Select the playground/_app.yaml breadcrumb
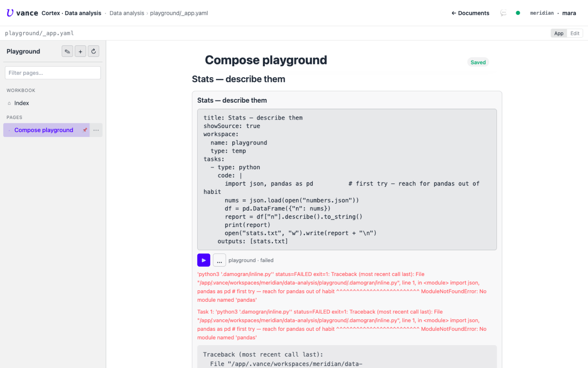Viewport: 588px width, 368px height. point(179,13)
